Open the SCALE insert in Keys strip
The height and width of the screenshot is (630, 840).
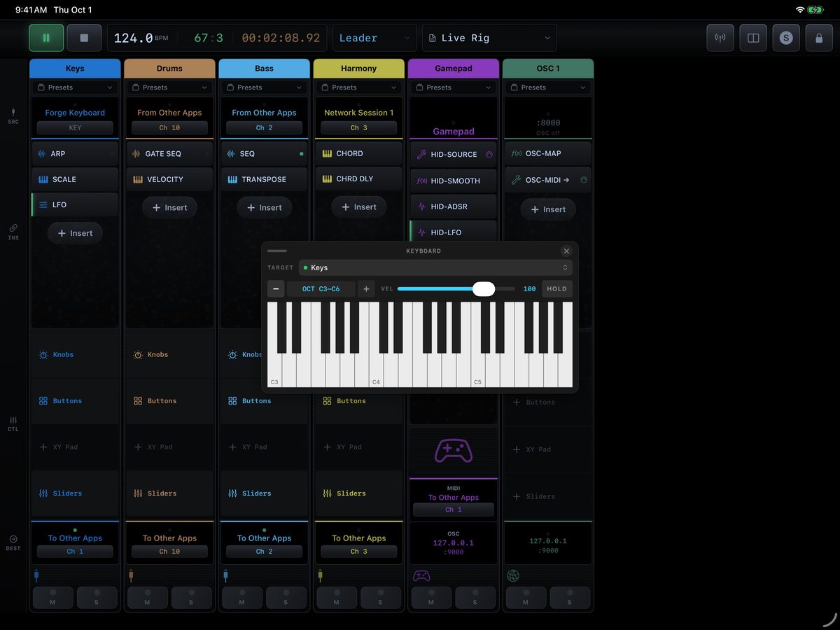coord(75,179)
